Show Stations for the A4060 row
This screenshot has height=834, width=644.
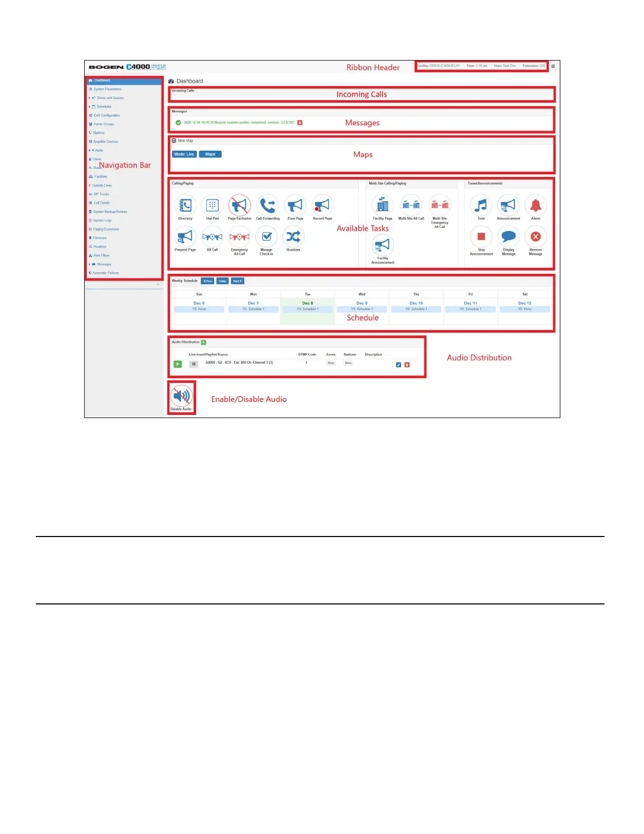coord(348,363)
